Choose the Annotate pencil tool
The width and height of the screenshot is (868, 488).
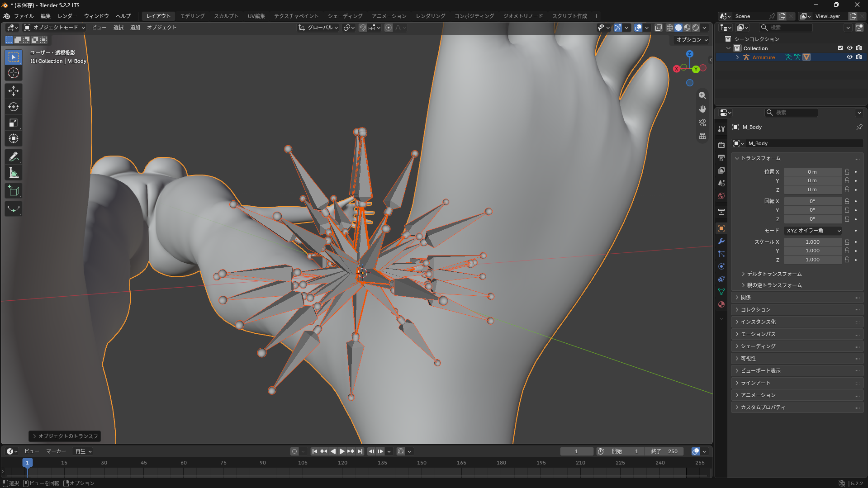[14, 157]
